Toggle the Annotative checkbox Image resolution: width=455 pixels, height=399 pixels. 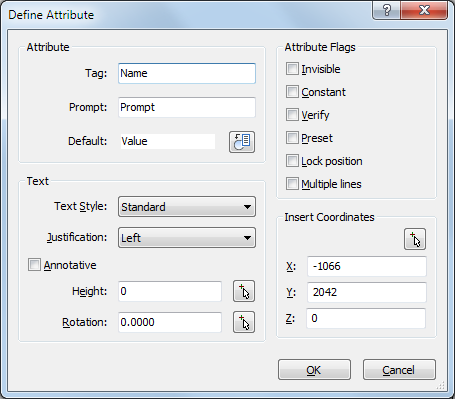coord(34,265)
